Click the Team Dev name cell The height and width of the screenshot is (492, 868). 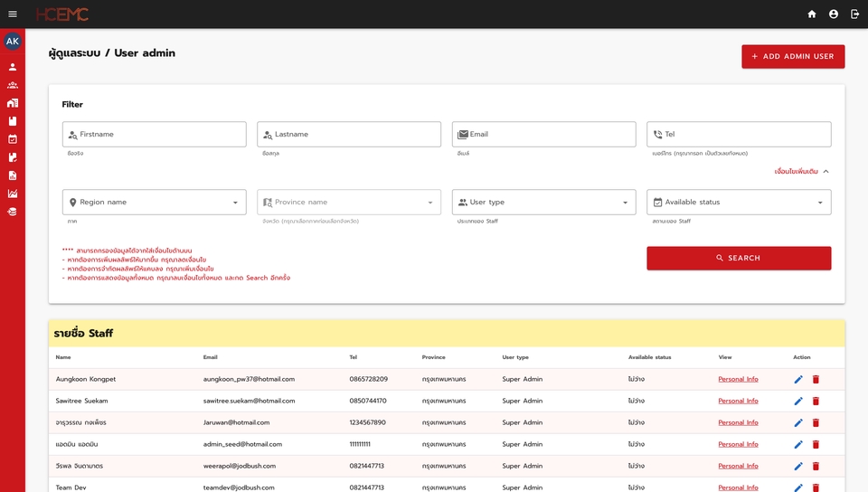pos(71,487)
